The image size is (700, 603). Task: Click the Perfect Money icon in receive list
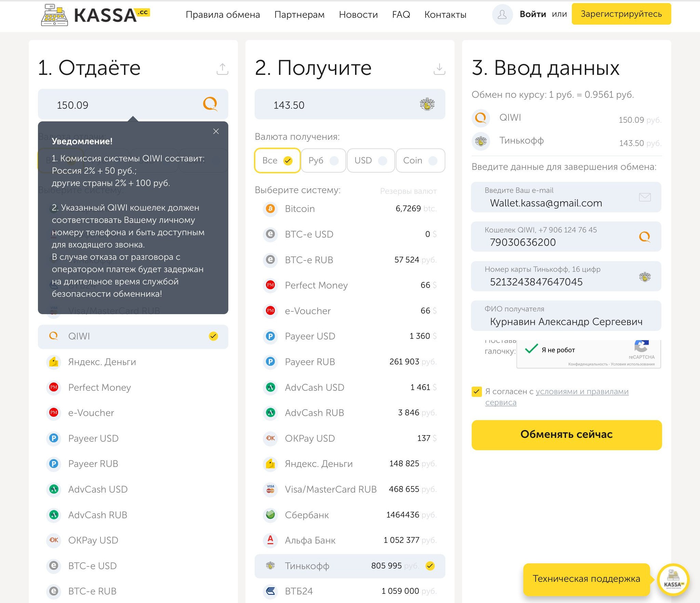270,285
